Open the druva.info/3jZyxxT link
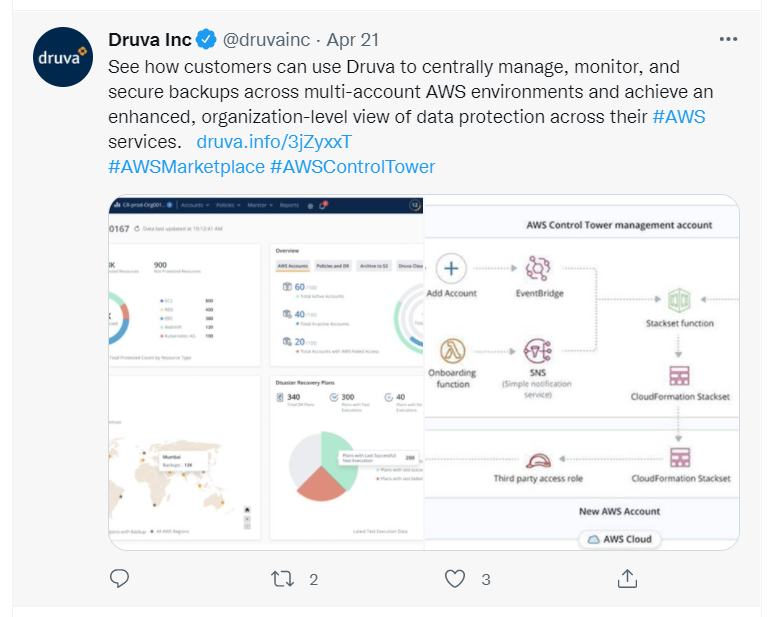This screenshot has height=617, width=775. (274, 141)
